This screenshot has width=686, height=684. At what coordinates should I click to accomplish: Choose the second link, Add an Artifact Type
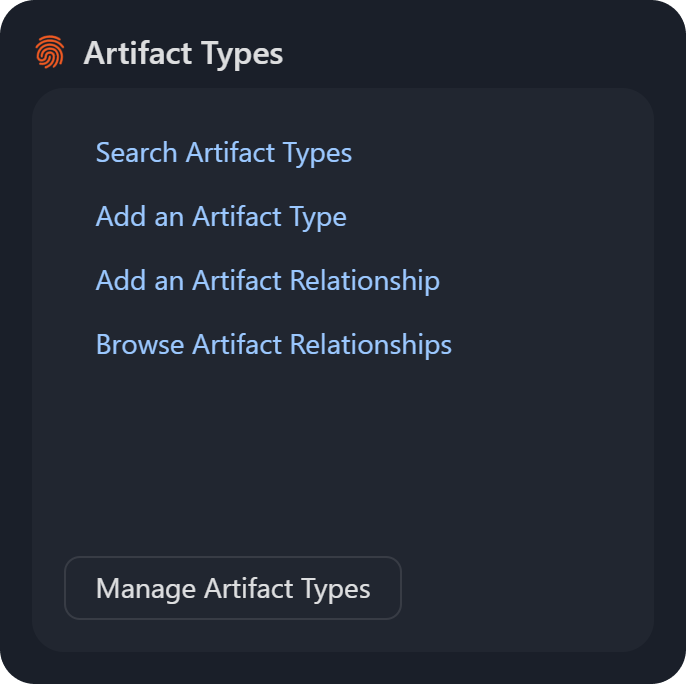221,217
